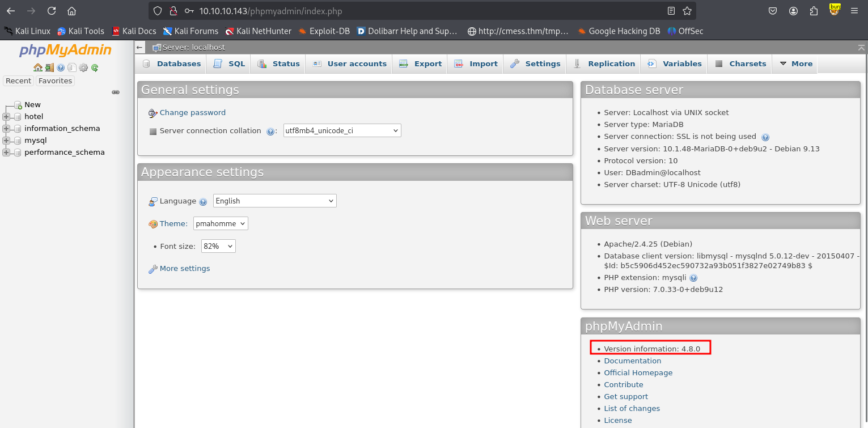The height and width of the screenshot is (428, 868).
Task: Click the link-with-main-panel chain icon
Action: pyautogui.click(x=116, y=92)
